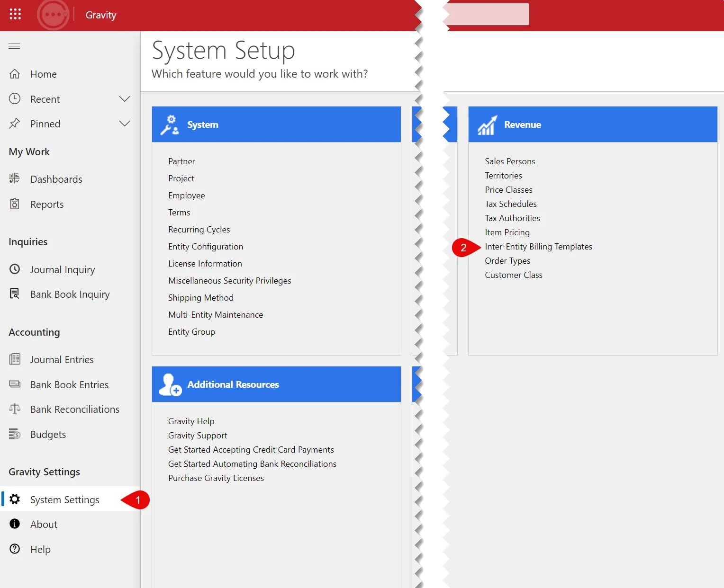This screenshot has width=724, height=588.
Task: Open Bank Reconciliations
Action: [75, 410]
